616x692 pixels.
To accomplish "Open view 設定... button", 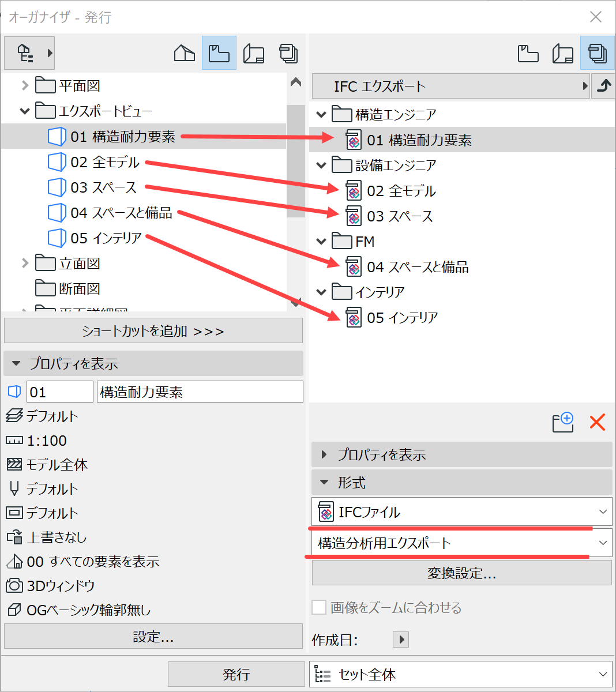I will coord(153,636).
